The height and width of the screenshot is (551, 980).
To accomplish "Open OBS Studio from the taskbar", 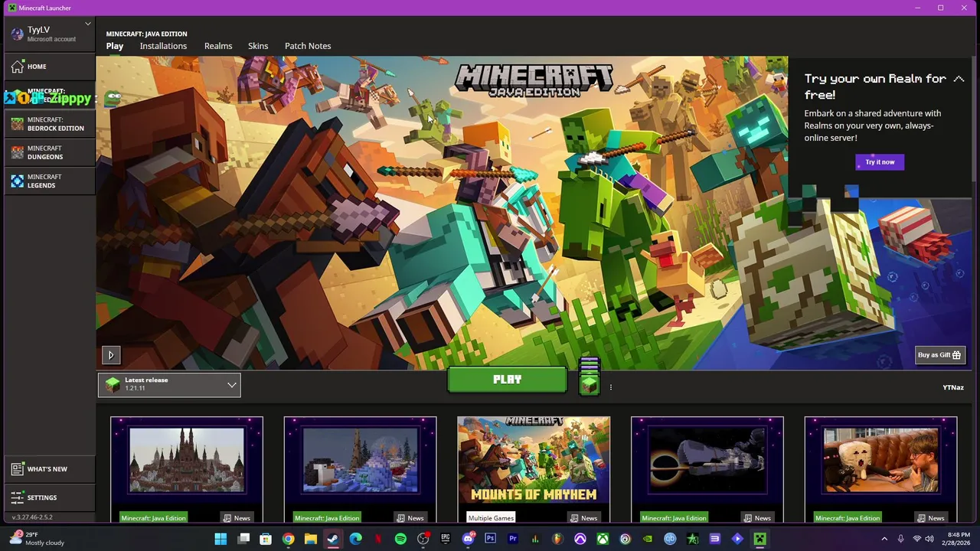I will pyautogui.click(x=423, y=539).
